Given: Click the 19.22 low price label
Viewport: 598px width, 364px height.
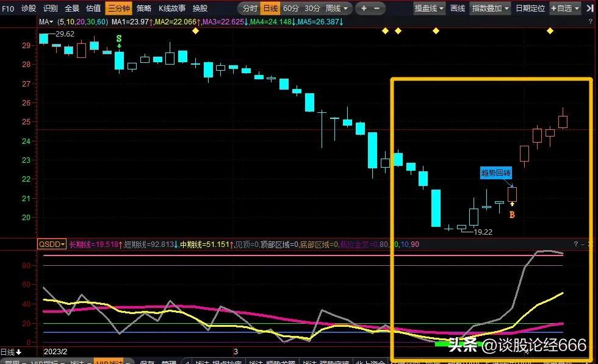Looking at the screenshot, I should (x=483, y=232).
